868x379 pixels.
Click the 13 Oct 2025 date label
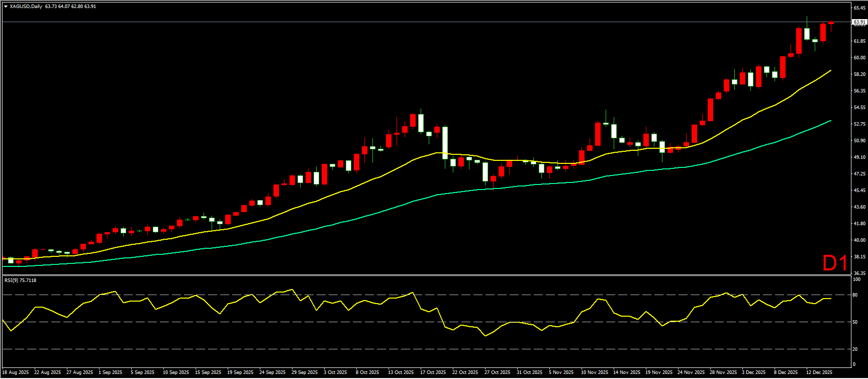pyautogui.click(x=401, y=372)
